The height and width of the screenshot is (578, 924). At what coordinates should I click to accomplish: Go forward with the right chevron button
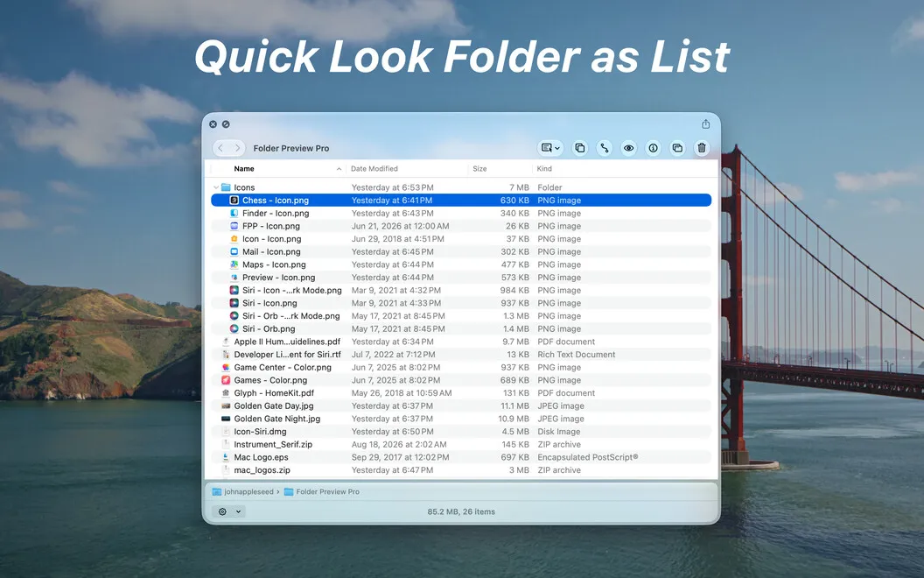click(237, 148)
